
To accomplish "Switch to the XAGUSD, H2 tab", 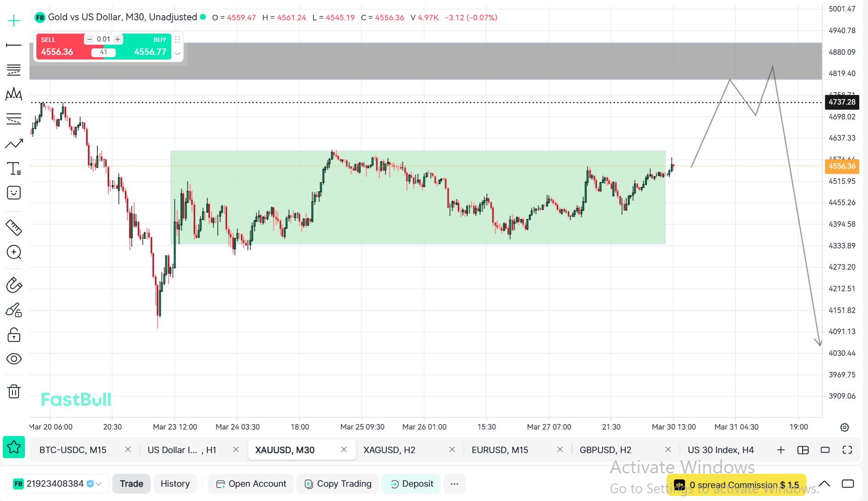I will (x=389, y=450).
